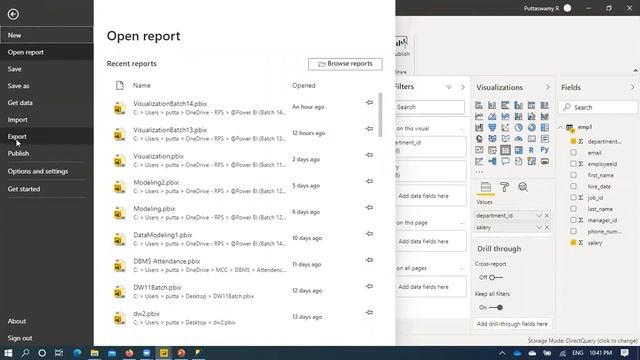Collapse the emp1 table in Fields

coord(560,127)
